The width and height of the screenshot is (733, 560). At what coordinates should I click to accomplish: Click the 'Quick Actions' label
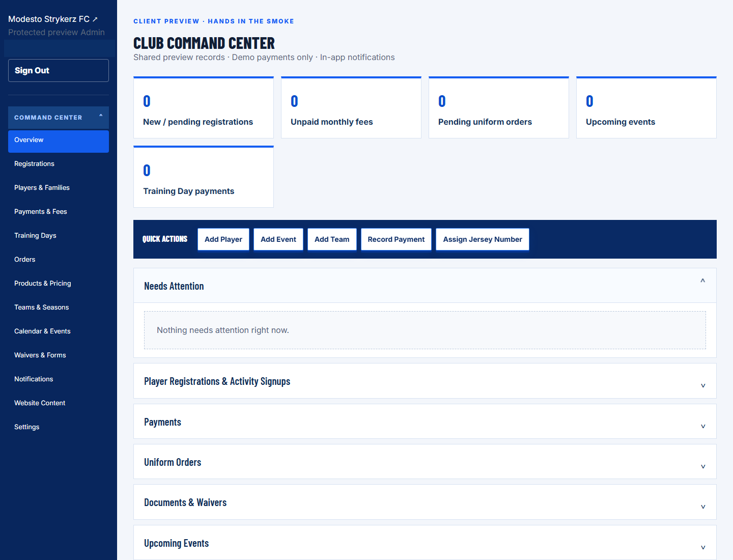coord(165,239)
